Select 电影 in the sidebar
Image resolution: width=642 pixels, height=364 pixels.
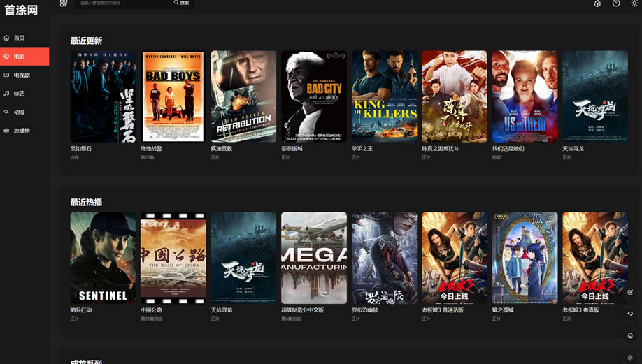pyautogui.click(x=24, y=57)
